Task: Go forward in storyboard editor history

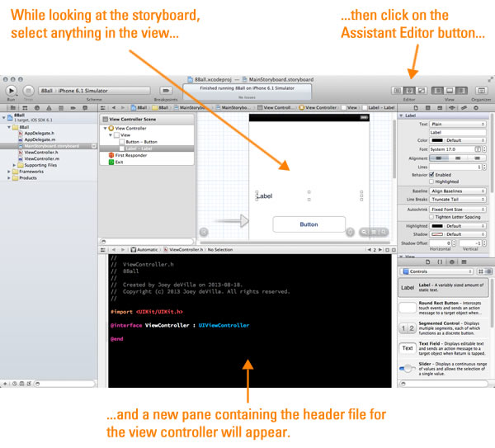Action: (123, 107)
